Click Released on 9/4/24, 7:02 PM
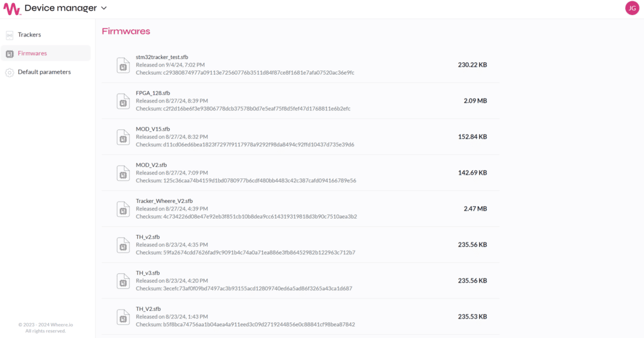The width and height of the screenshot is (644, 338). coord(170,65)
